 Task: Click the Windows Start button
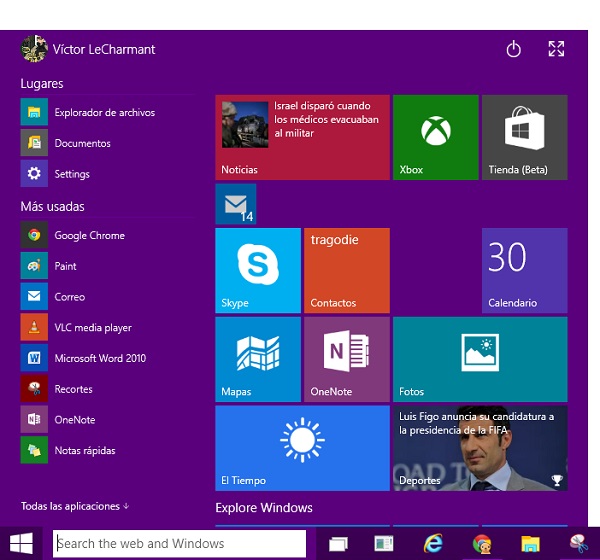coord(21,543)
